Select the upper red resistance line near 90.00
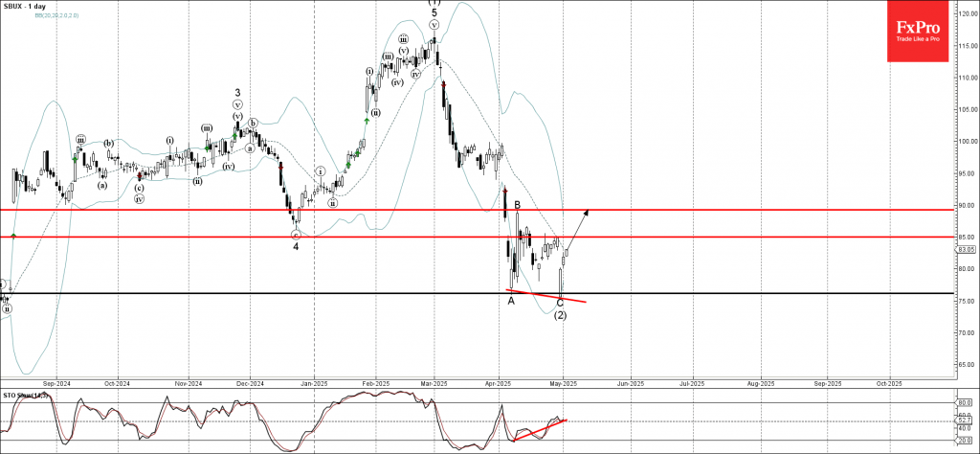Screen dimensions: 980x454 [287, 208]
